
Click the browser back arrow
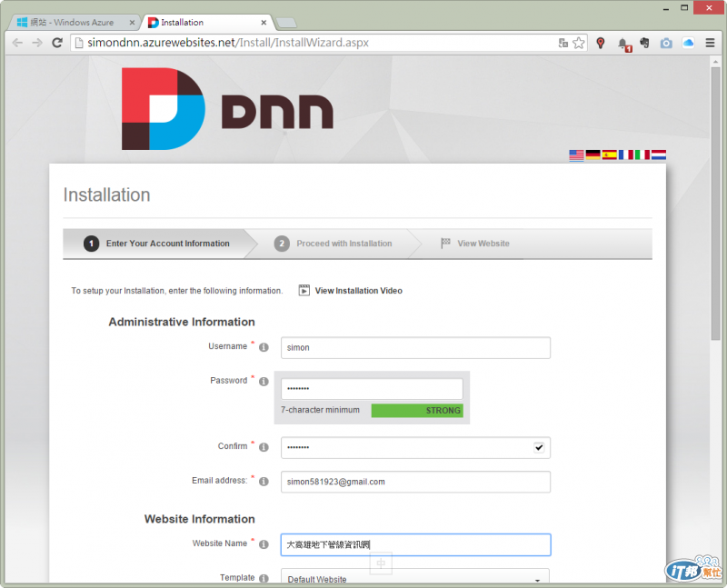click(x=17, y=43)
